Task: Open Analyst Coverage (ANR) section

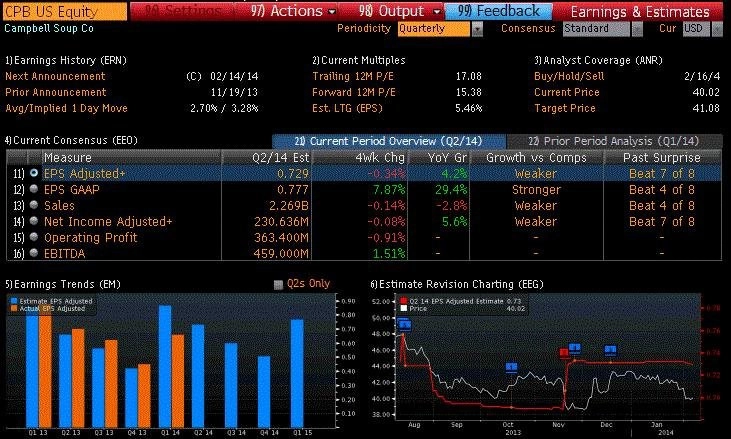Action: [x=598, y=60]
